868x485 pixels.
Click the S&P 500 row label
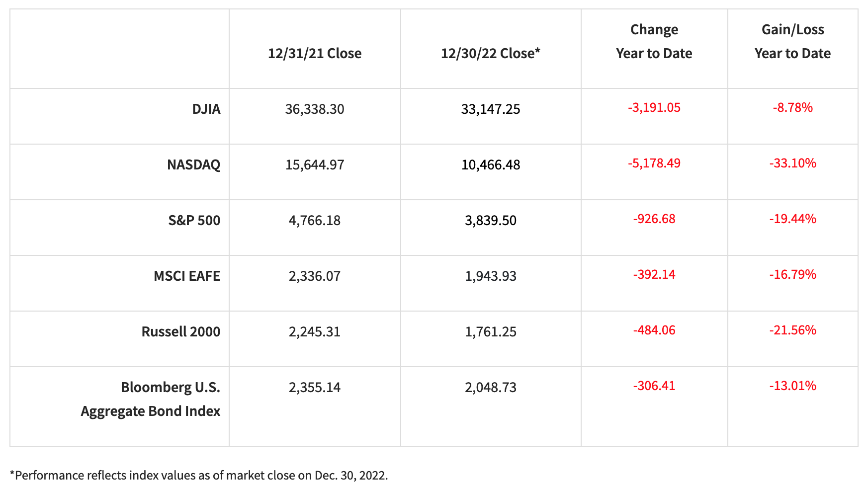point(194,220)
